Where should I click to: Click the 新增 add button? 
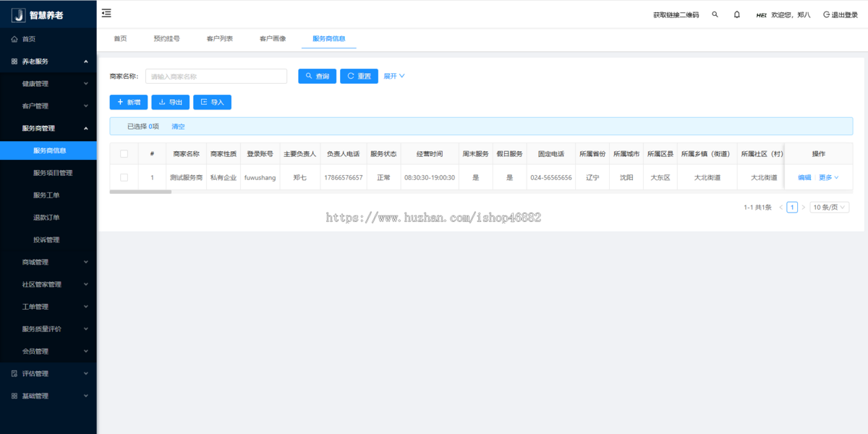(x=129, y=103)
